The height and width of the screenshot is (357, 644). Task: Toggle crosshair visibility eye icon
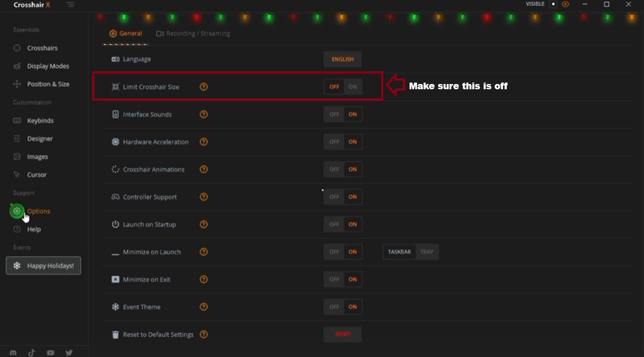point(565,4)
